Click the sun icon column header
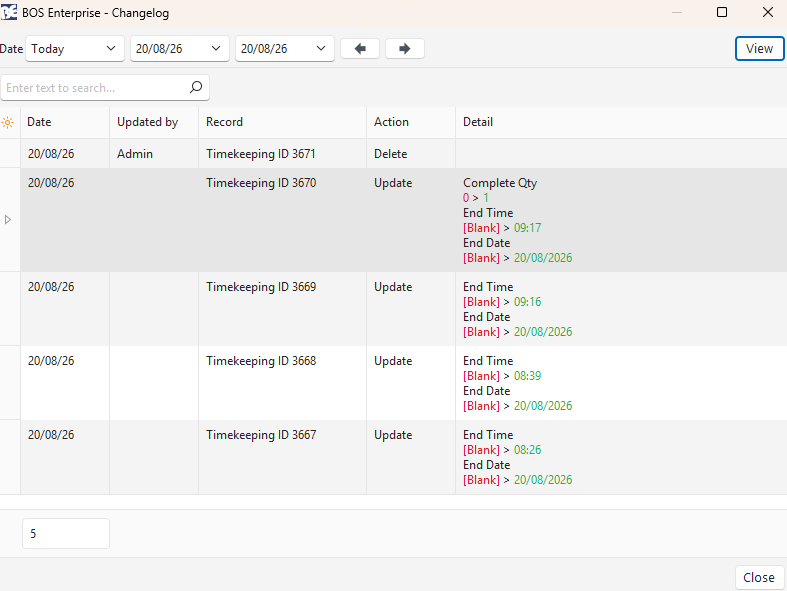Screen dimensions: 787x591 (x=8, y=122)
